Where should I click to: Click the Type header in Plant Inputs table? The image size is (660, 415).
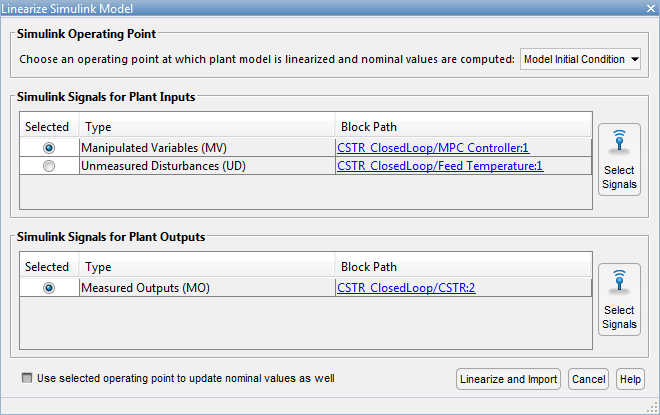[x=207, y=127]
